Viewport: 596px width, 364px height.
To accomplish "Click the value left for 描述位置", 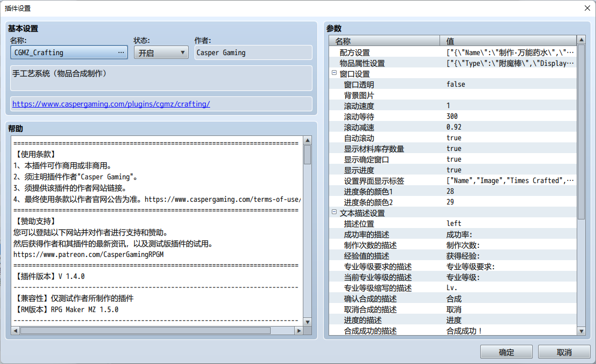I will 454,224.
